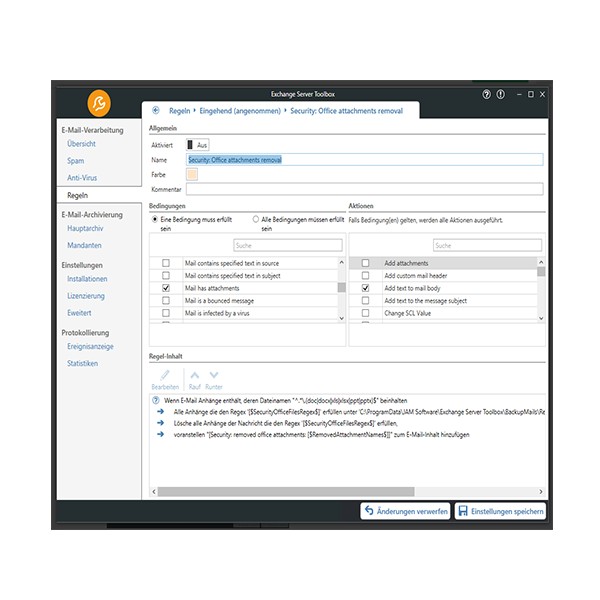Viewport: 600px width, 600px height.
Task: Select Regeln in the sidebar
Action: pos(78,195)
